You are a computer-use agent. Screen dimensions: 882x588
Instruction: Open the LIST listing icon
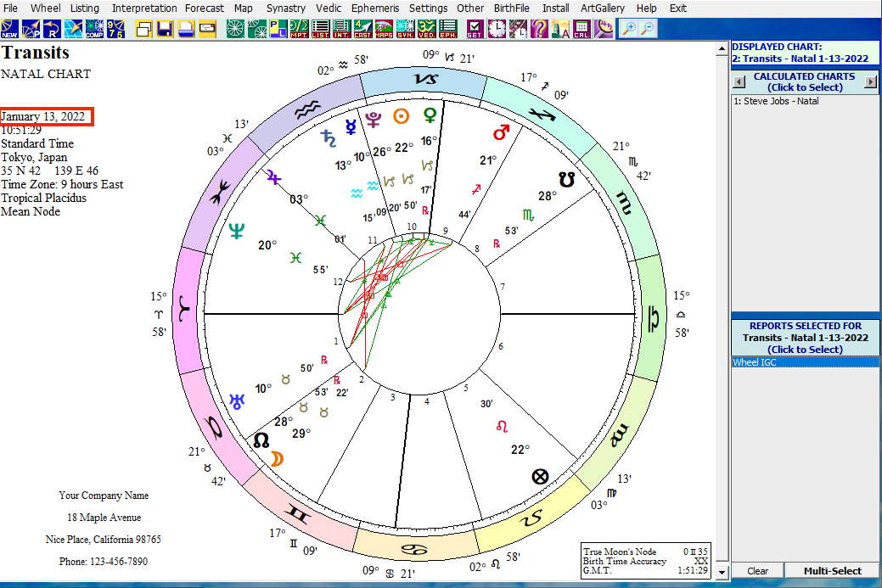[x=321, y=29]
